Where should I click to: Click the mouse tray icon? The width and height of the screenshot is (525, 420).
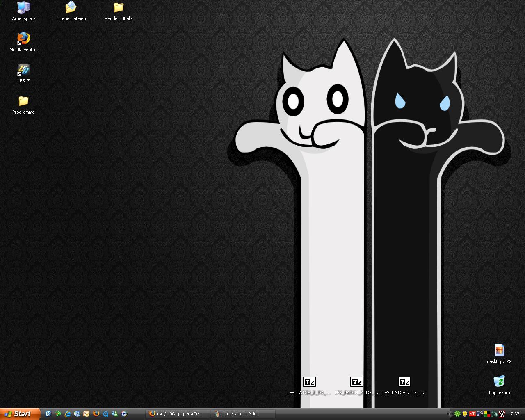point(495,414)
